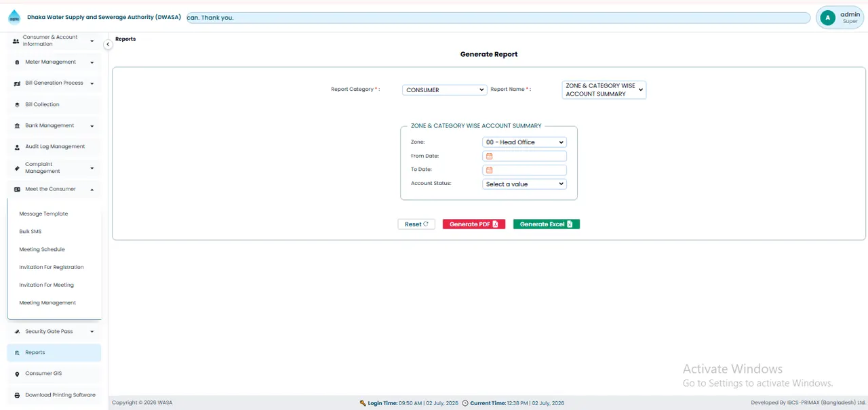The height and width of the screenshot is (410, 868).
Task: Open Meeting Schedule submenu item
Action: coord(42,249)
